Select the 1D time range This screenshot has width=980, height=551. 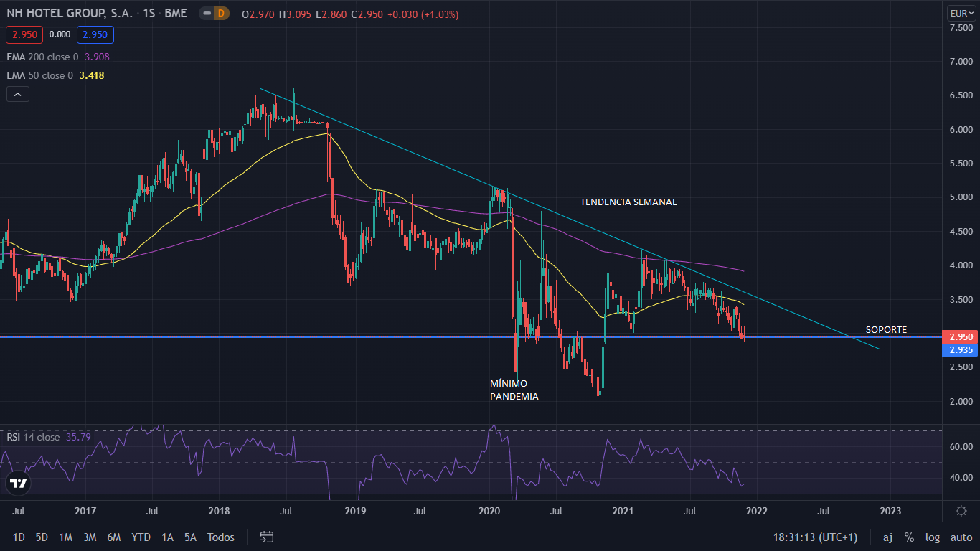click(x=19, y=537)
